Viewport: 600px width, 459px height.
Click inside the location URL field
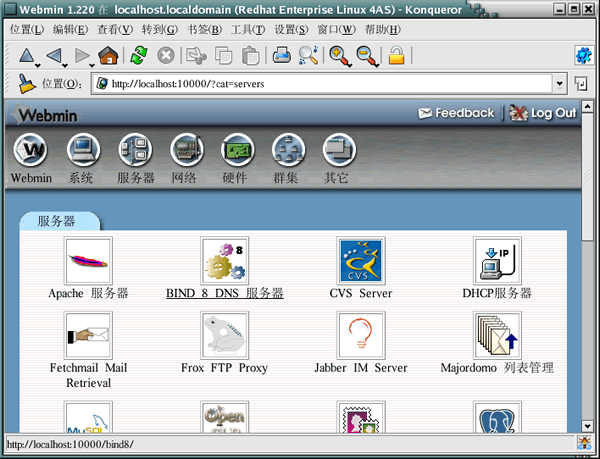click(321, 84)
